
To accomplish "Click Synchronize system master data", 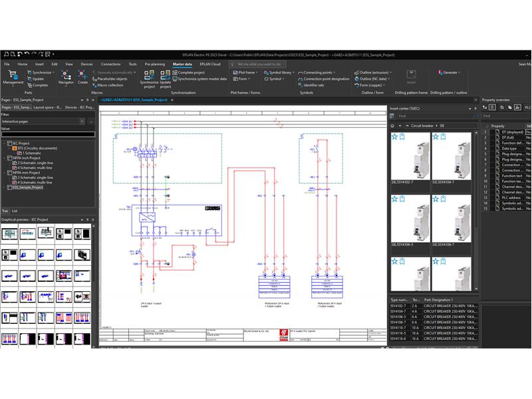I will click(x=199, y=78).
